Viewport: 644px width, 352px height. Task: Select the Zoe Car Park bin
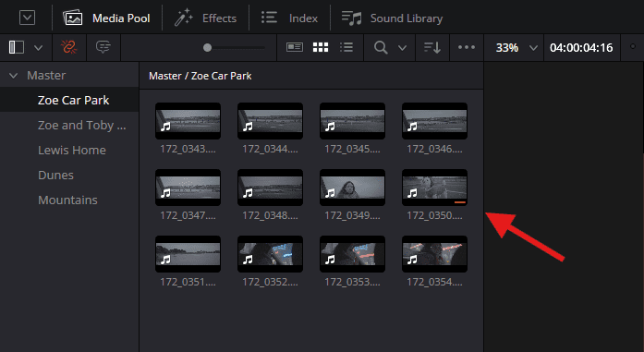click(x=74, y=100)
